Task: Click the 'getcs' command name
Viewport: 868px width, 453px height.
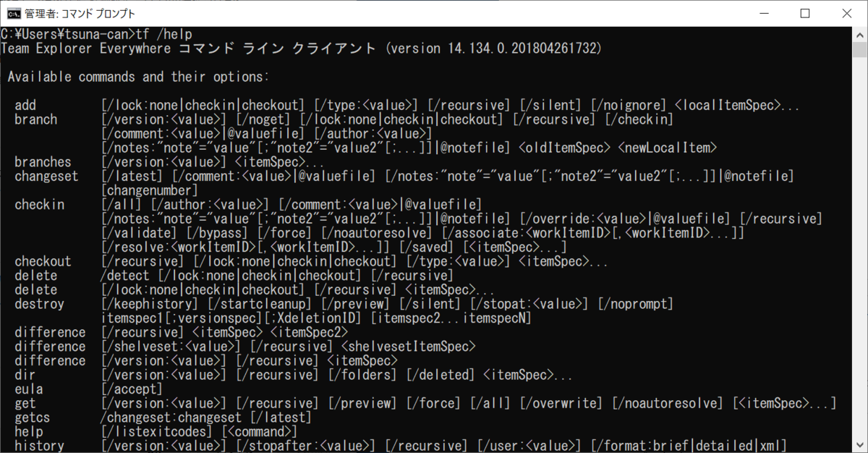Action: [x=33, y=418]
